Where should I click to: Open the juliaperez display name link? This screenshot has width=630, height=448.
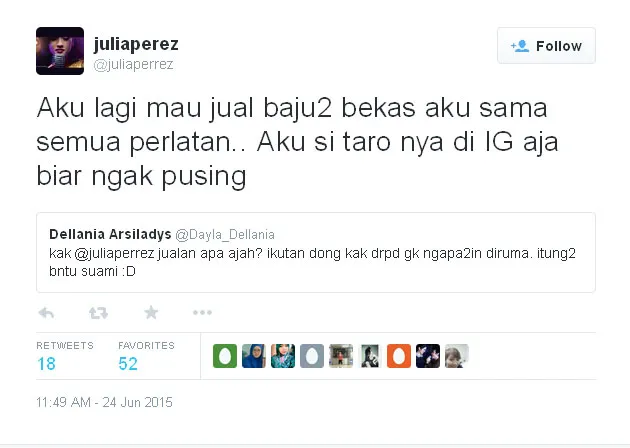click(x=136, y=44)
